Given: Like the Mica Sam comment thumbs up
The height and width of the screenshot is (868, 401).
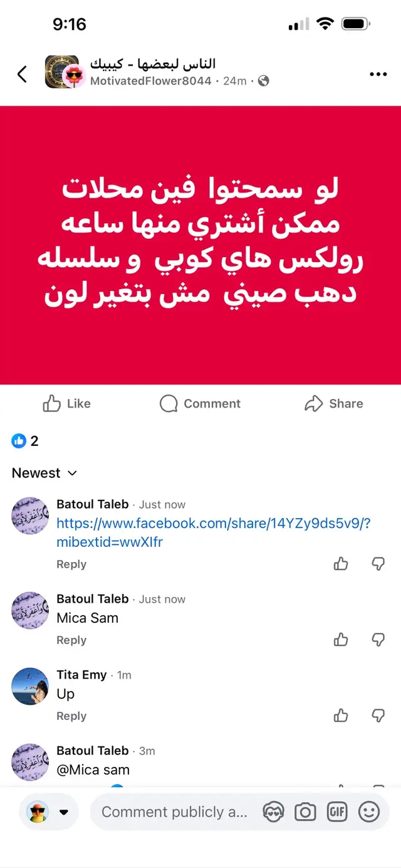Looking at the screenshot, I should (x=341, y=640).
